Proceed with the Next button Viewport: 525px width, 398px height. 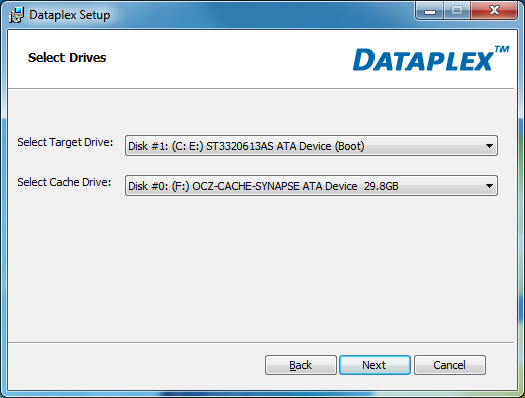pos(375,365)
